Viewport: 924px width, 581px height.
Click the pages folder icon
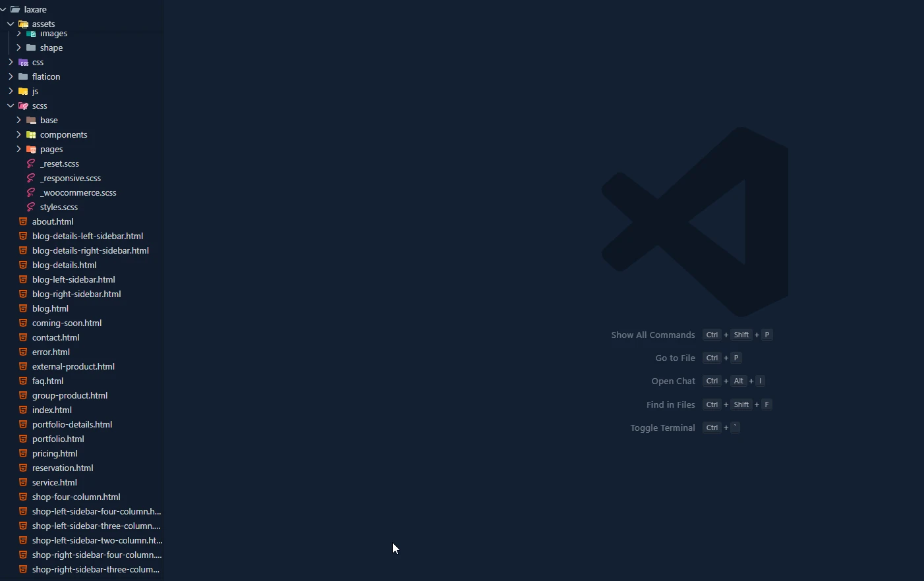[31, 150]
